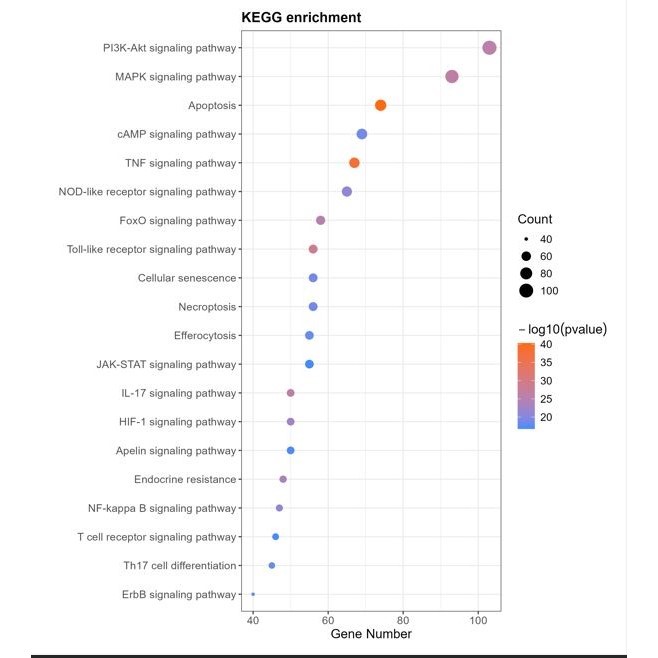Select the Th17 cell differentiation dot

click(x=272, y=566)
